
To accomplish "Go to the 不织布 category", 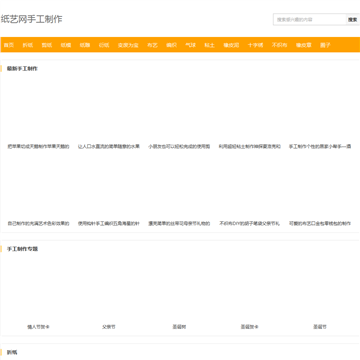I will [279, 45].
